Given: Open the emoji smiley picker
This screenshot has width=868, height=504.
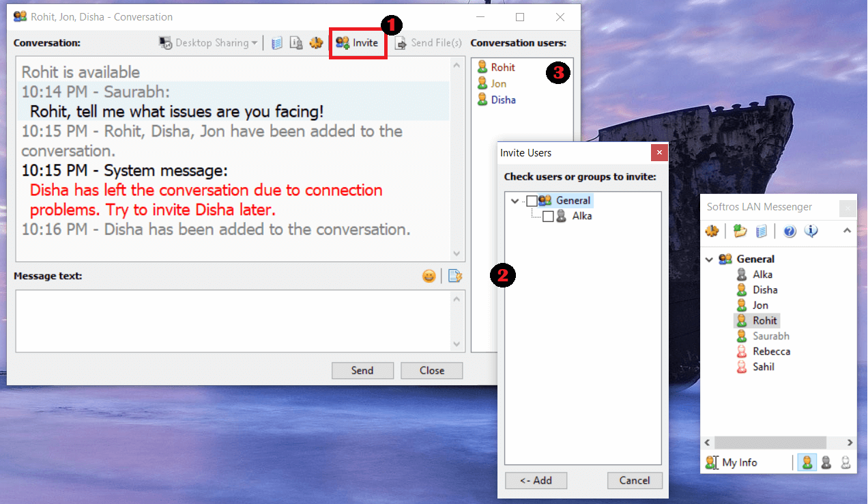Looking at the screenshot, I should (429, 277).
